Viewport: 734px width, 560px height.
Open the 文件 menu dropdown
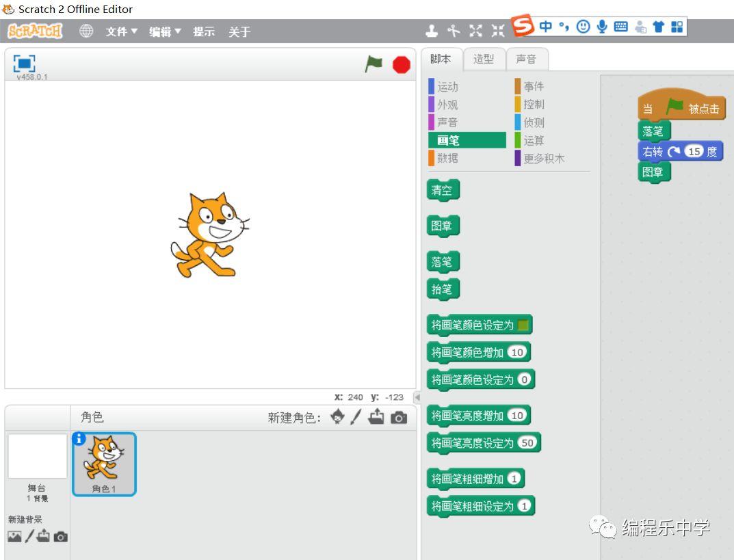pyautogui.click(x=121, y=31)
